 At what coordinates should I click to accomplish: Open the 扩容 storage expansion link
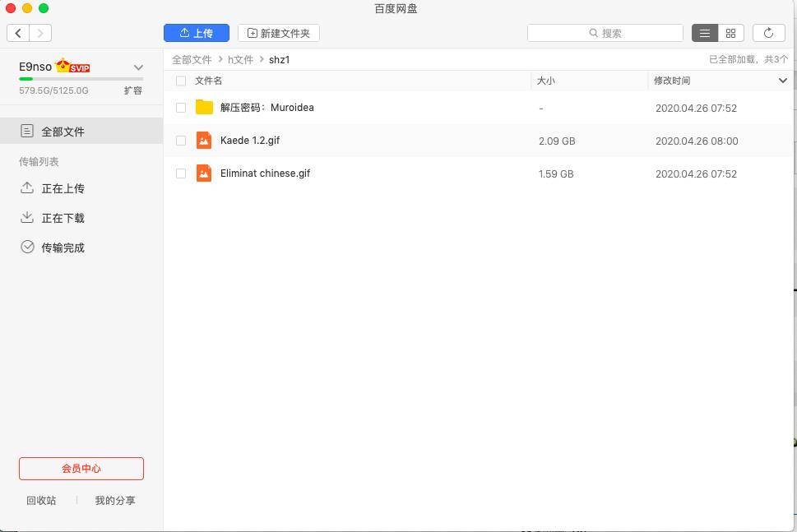click(x=132, y=90)
